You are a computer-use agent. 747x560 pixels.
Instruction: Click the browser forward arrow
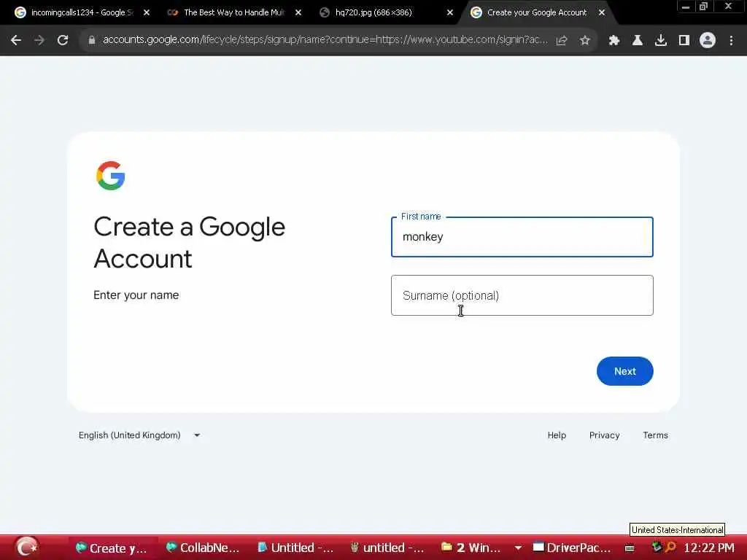pos(39,41)
